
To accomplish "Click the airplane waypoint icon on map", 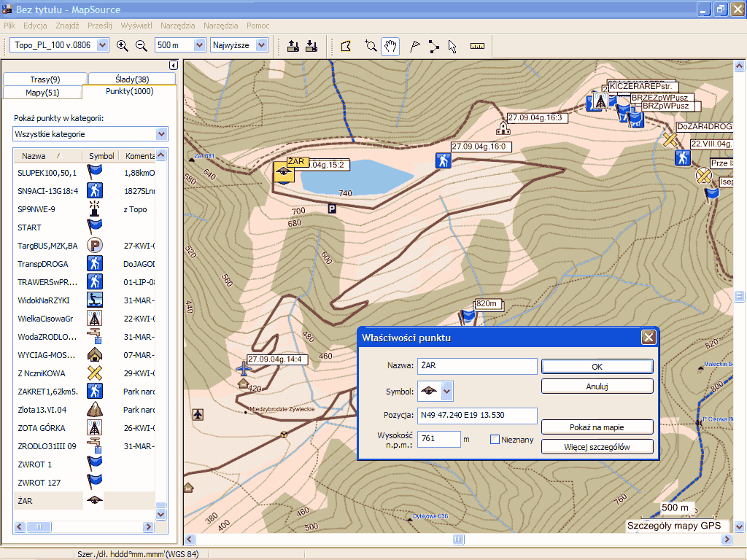I will [x=244, y=367].
